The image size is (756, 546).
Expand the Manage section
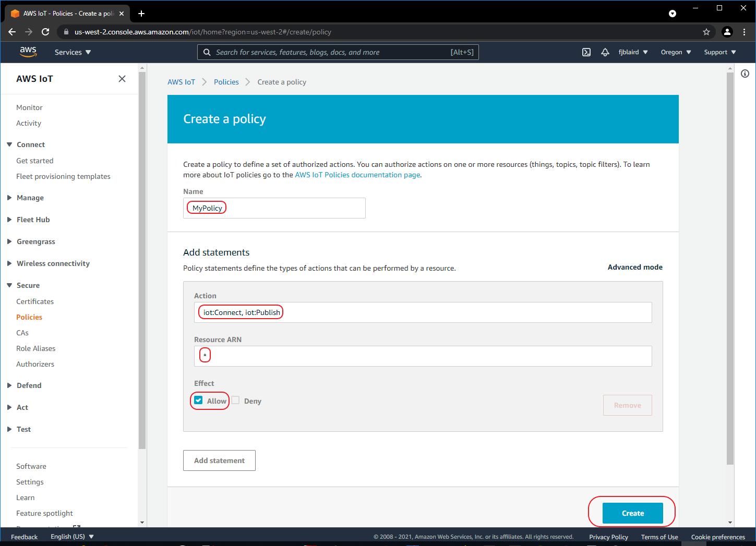(9, 198)
